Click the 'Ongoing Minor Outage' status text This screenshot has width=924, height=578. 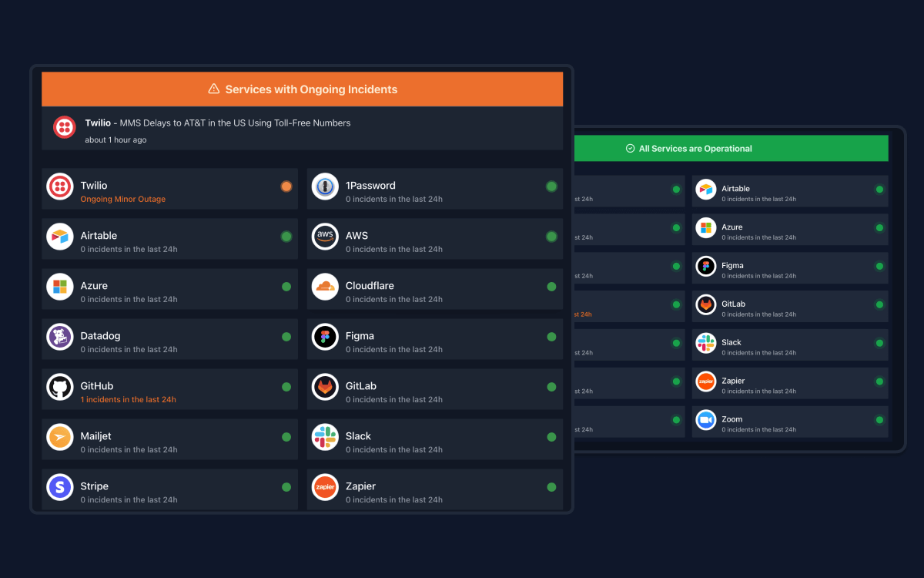(x=123, y=199)
